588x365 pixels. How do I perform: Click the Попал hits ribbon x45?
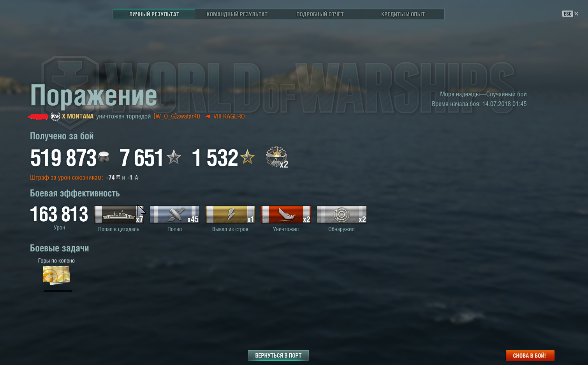point(174,215)
